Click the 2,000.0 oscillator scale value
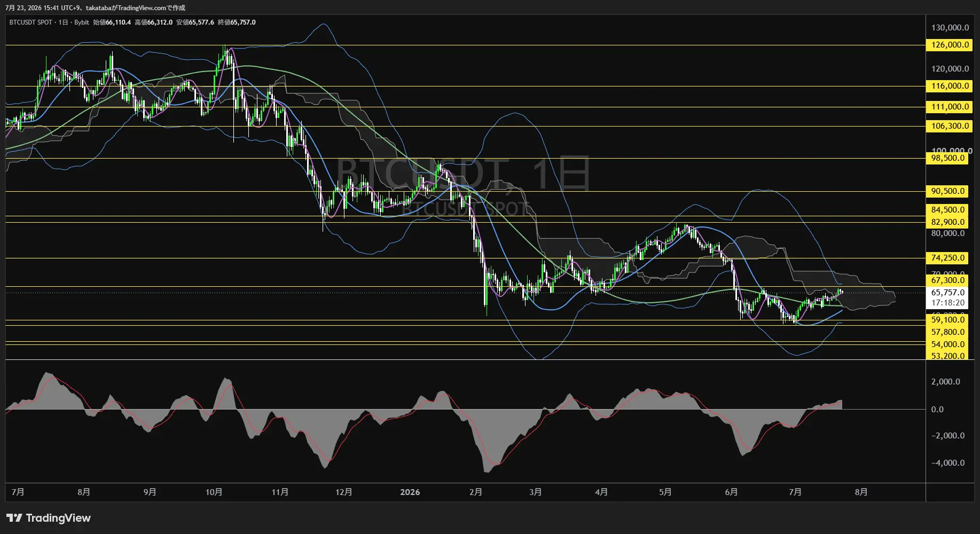Viewport: 980px width, 534px height. [x=945, y=382]
